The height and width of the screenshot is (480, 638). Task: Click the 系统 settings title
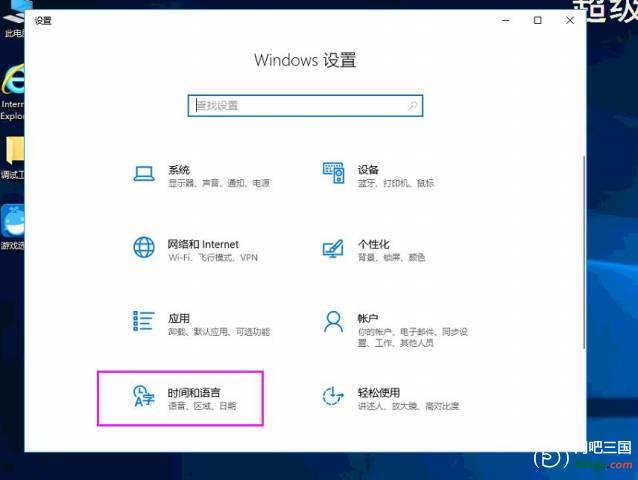179,170
